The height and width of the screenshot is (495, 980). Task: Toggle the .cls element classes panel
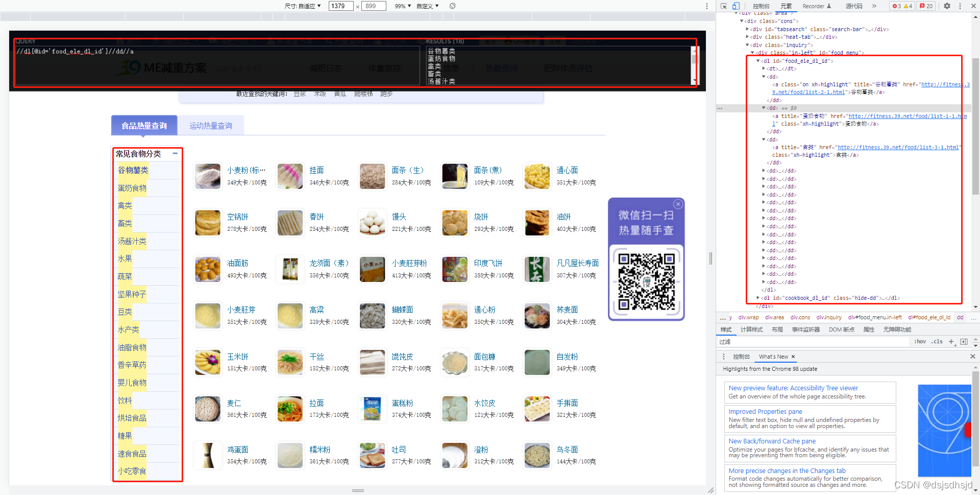tap(937, 342)
